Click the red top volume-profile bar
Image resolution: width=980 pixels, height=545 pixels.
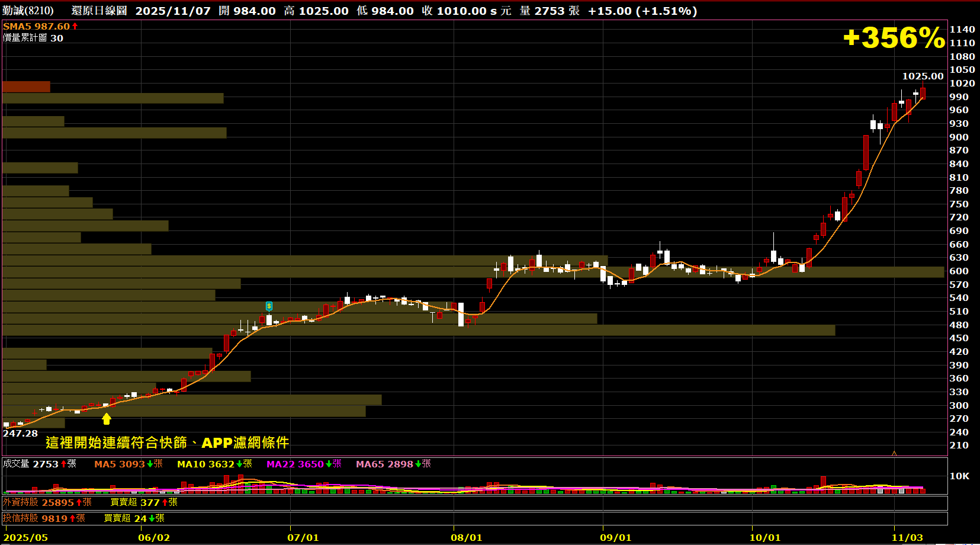pyautogui.click(x=26, y=87)
